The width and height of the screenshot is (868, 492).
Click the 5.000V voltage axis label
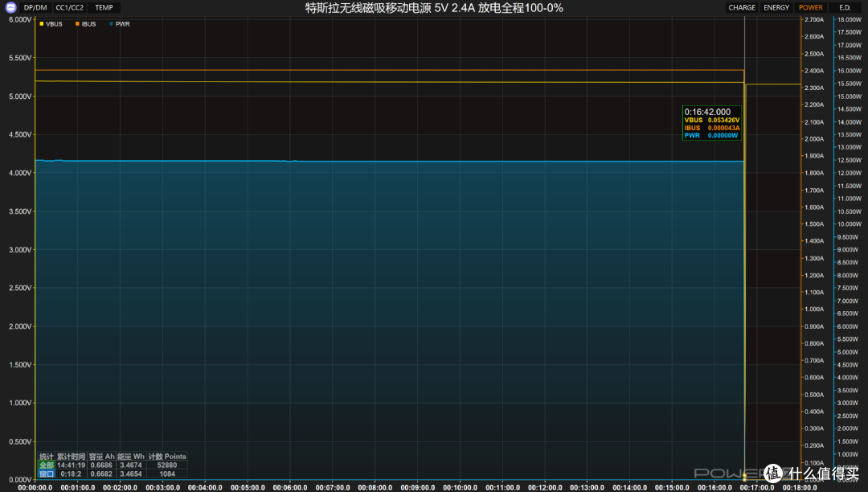20,96
